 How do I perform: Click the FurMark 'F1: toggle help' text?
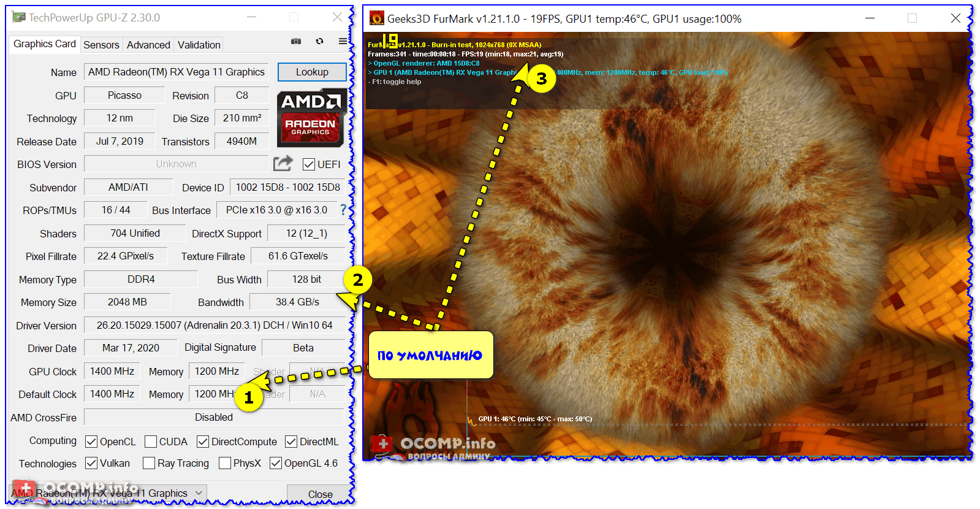pyautogui.click(x=395, y=82)
